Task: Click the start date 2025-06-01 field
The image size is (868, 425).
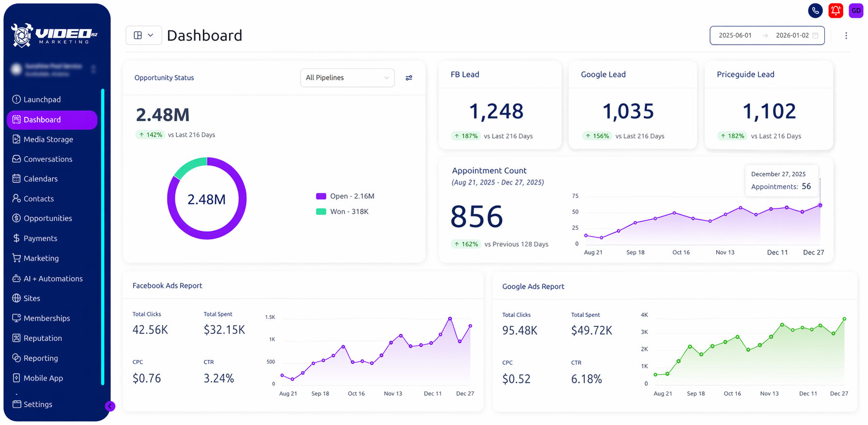Action: 735,35
